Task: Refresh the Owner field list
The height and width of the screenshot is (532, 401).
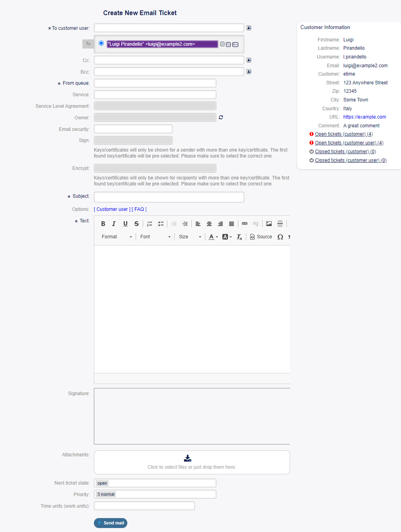Action: tap(221, 117)
